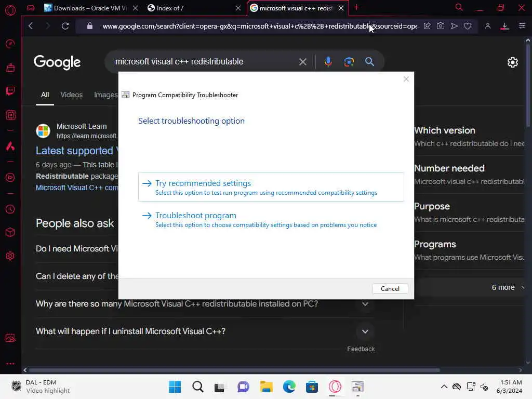Viewport: 532px width, 399px height.
Task: Open the DAL - EDM widget
Action: pos(41,387)
